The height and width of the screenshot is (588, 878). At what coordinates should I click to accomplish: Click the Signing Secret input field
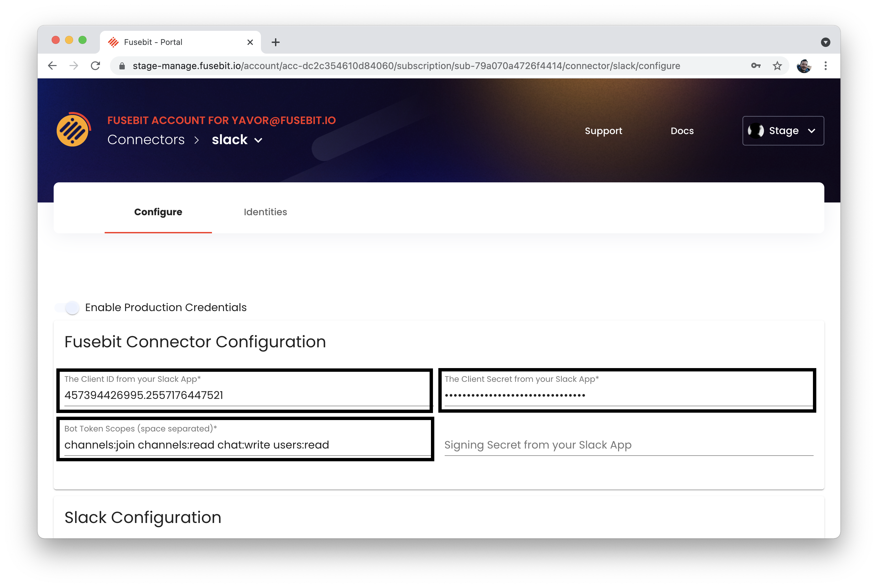[628, 445]
